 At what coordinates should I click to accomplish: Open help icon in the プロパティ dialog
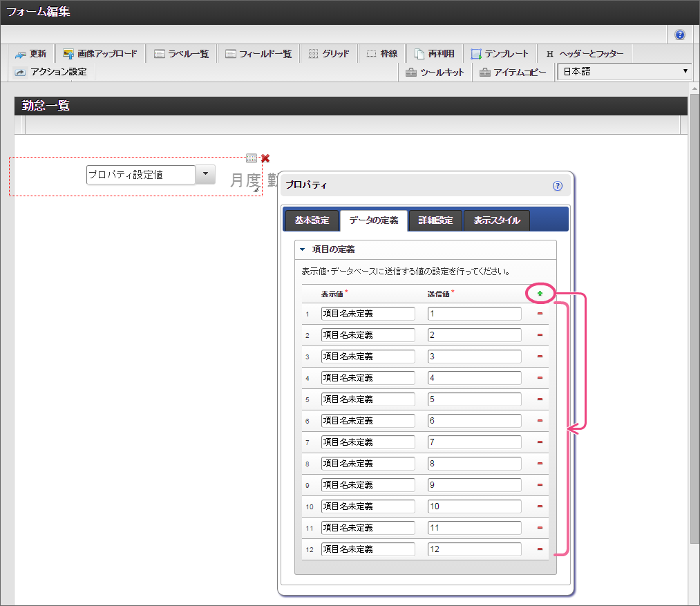(x=558, y=185)
